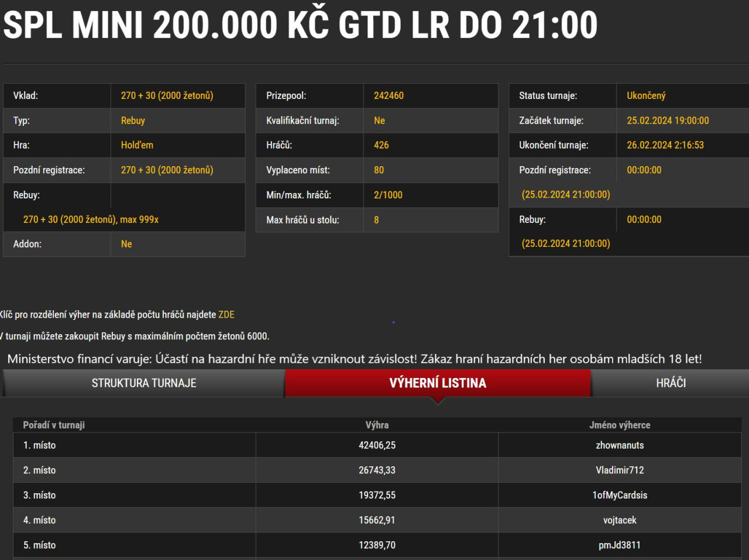749x560 pixels.
Task: Click the start time 25.02.2024 19:00:00
Action: click(x=668, y=121)
